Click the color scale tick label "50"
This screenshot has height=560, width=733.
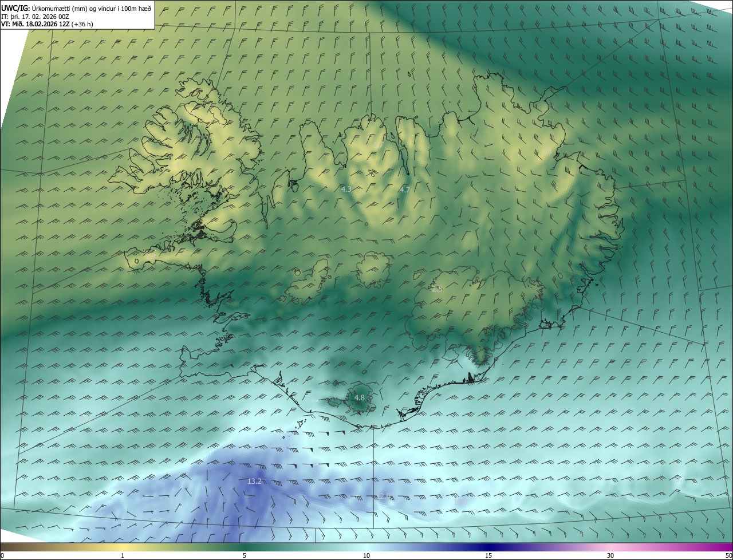(728, 555)
